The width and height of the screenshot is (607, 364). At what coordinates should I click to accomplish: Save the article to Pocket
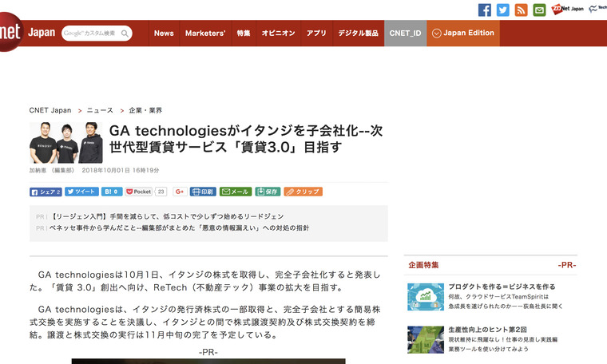click(138, 192)
